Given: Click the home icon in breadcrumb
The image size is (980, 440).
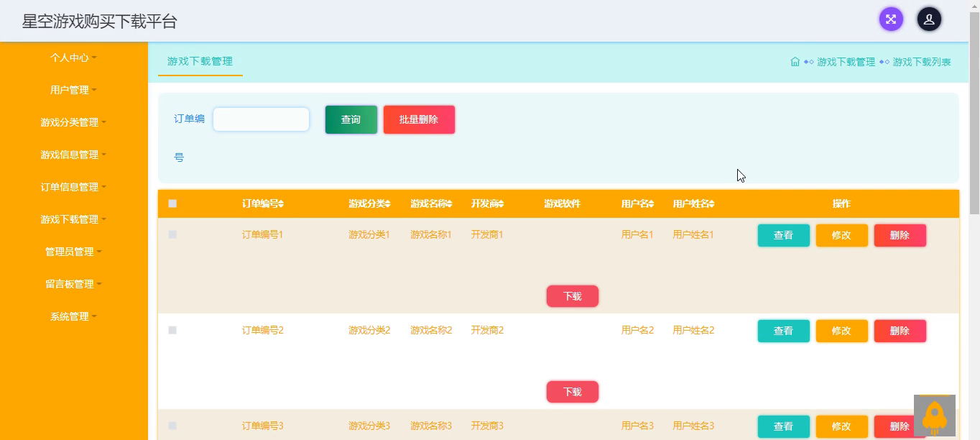Looking at the screenshot, I should (x=795, y=62).
